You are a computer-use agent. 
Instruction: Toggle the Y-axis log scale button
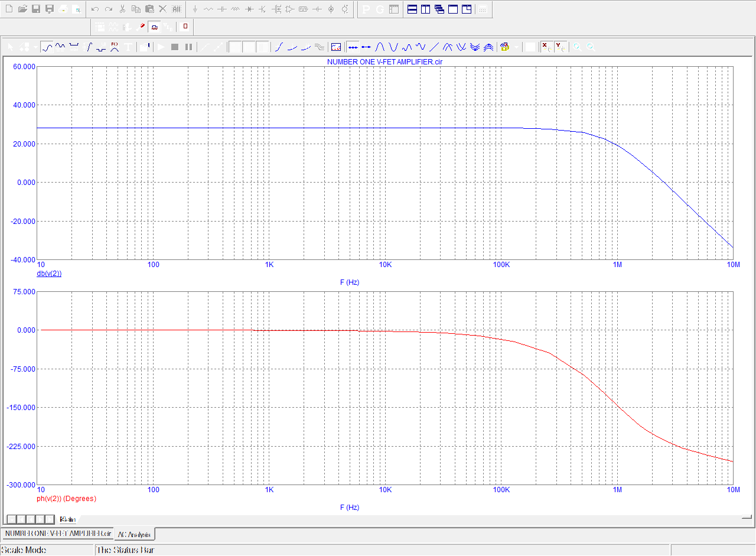coord(561,47)
